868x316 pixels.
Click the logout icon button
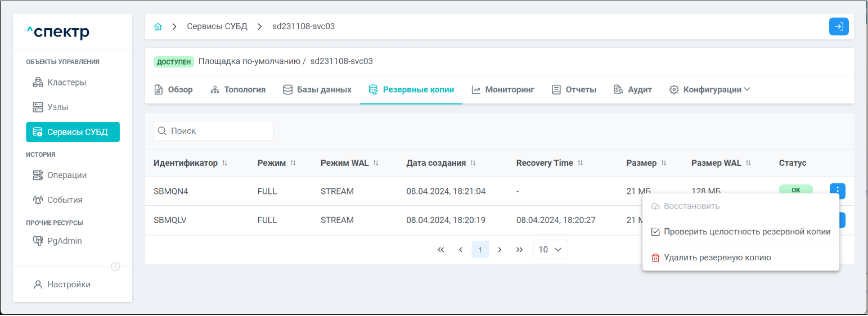(x=839, y=26)
